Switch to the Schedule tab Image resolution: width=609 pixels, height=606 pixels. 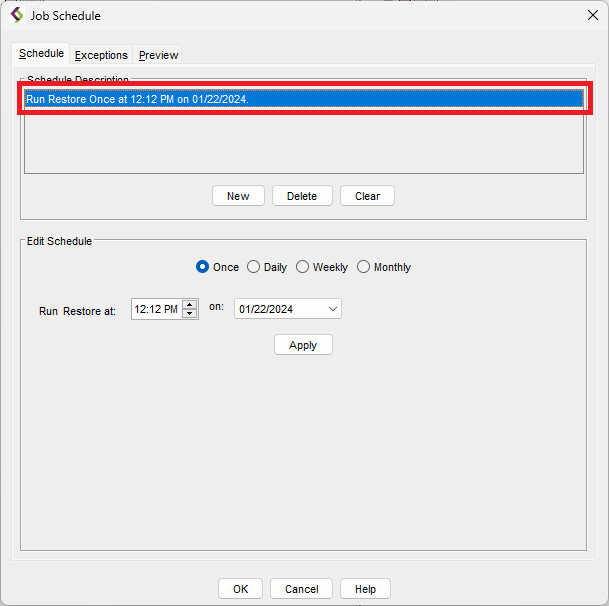[41, 54]
